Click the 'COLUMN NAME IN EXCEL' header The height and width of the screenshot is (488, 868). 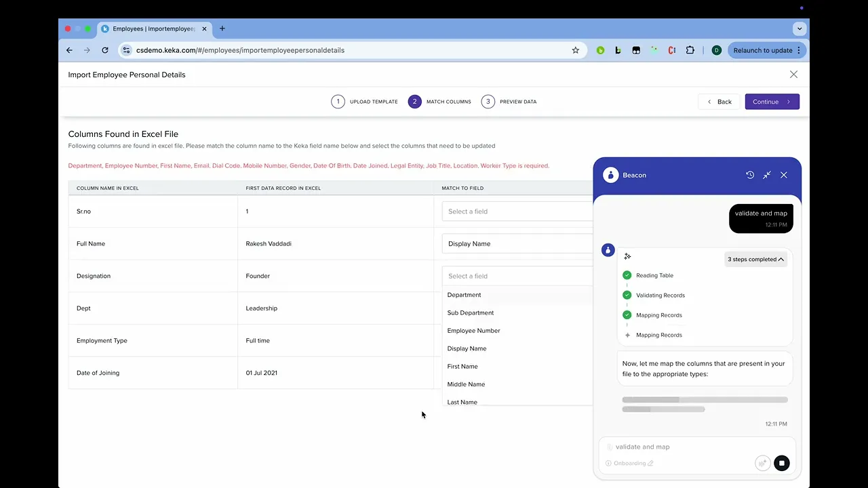click(107, 188)
